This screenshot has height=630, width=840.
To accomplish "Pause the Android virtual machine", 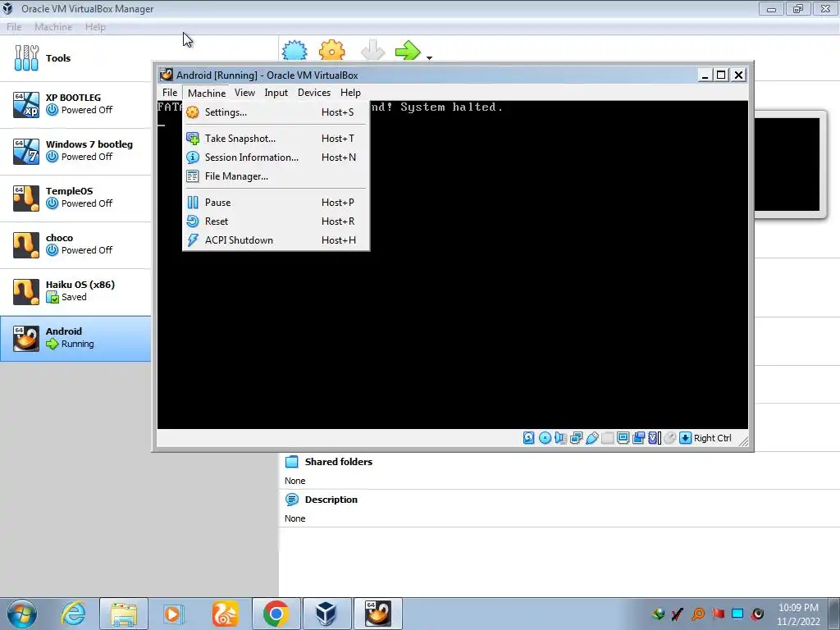I will (x=276, y=203).
